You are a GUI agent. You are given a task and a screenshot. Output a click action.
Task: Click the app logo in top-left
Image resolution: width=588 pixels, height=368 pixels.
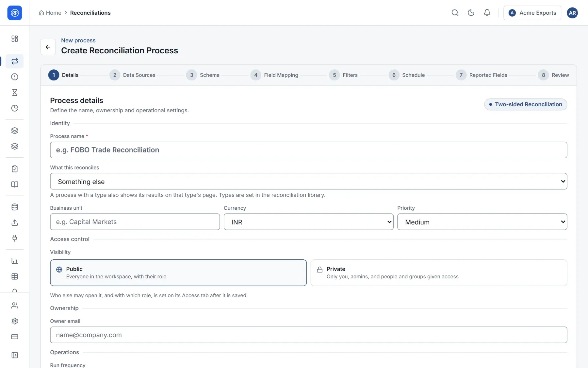[x=15, y=13]
